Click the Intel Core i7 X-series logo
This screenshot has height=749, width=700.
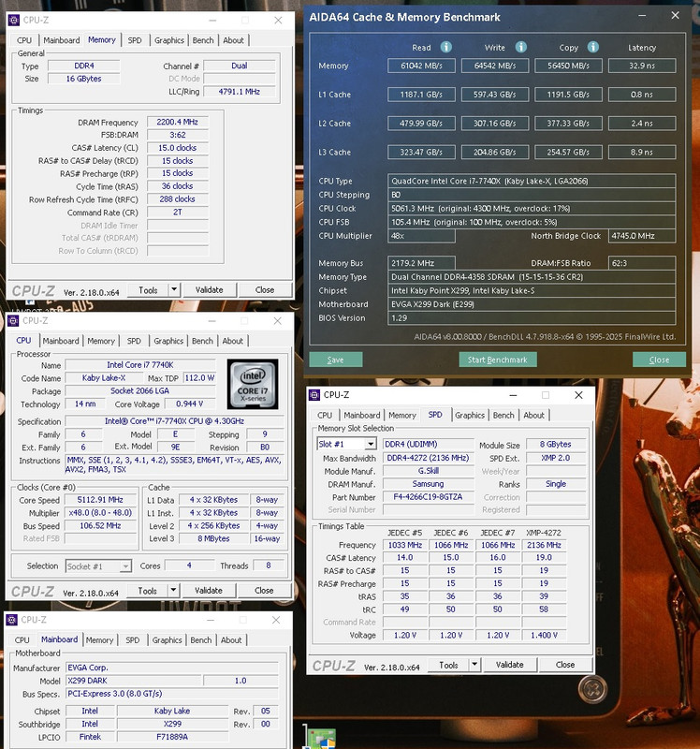pyautogui.click(x=253, y=384)
